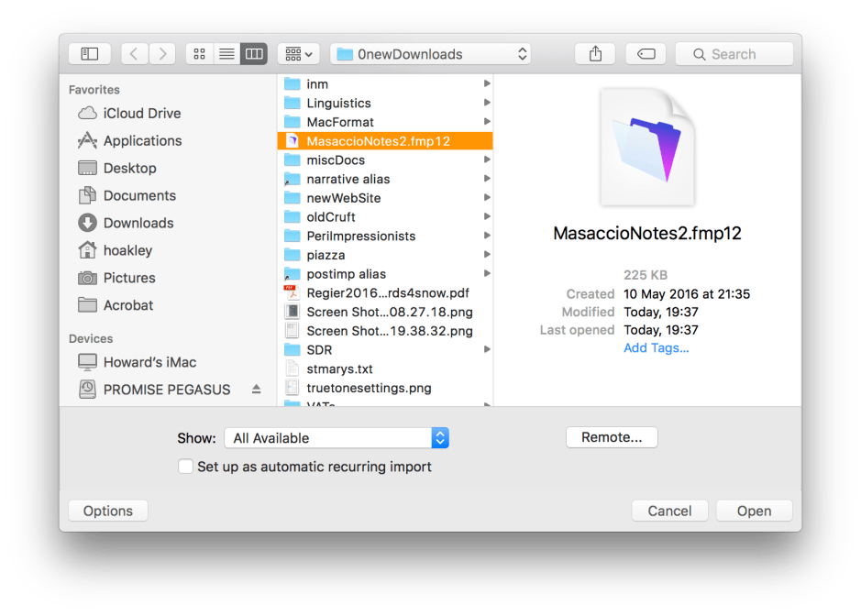Select the stmarys.txt file
This screenshot has width=861, height=616.
(339, 369)
